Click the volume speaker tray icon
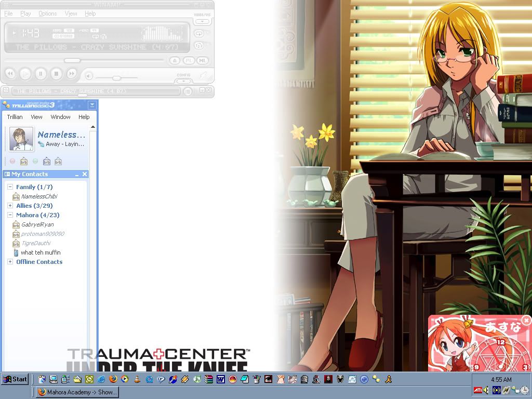 (486, 390)
